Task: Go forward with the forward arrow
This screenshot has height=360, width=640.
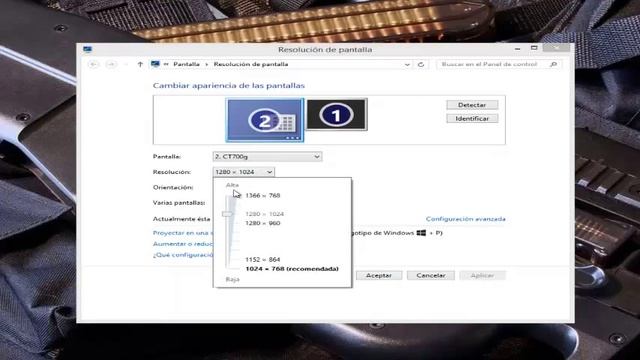Action: tap(111, 64)
